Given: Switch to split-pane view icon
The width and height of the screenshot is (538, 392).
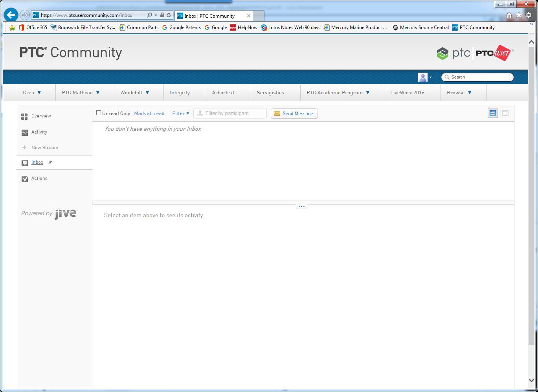Looking at the screenshot, I should pos(493,113).
